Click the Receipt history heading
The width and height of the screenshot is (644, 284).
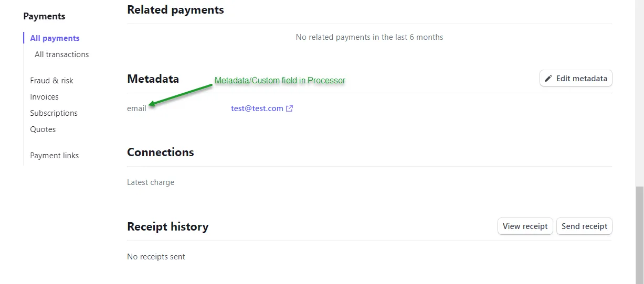pos(167,226)
